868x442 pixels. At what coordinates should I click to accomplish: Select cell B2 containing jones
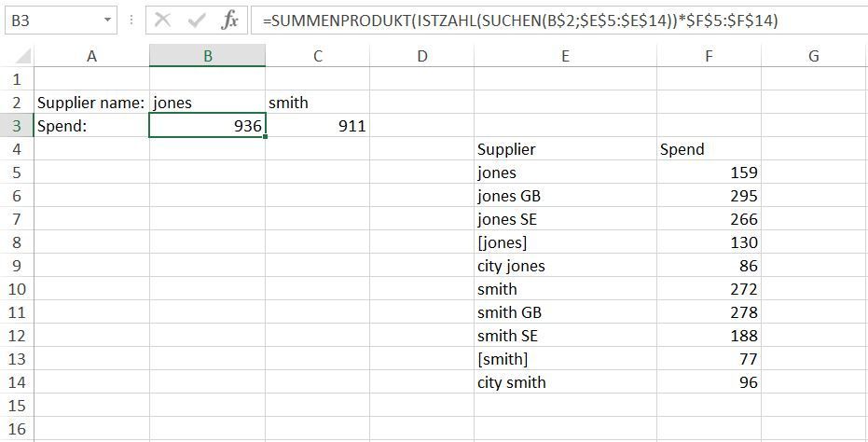tap(207, 103)
